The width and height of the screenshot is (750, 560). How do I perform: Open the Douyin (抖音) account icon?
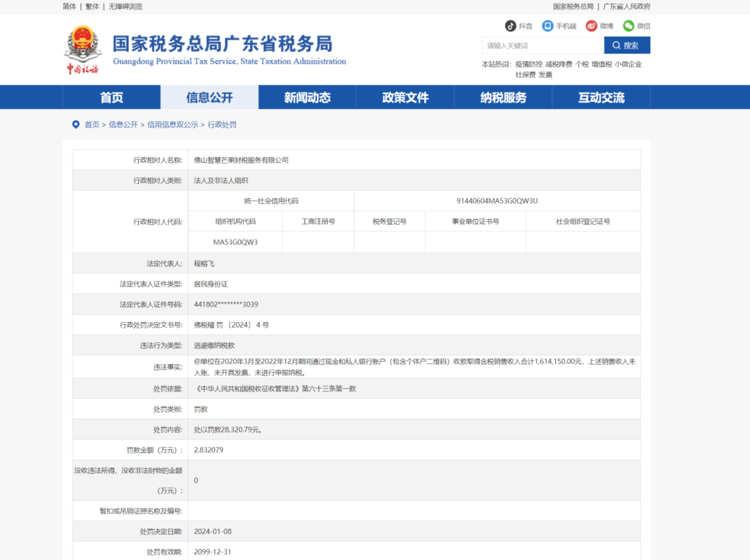(x=512, y=26)
